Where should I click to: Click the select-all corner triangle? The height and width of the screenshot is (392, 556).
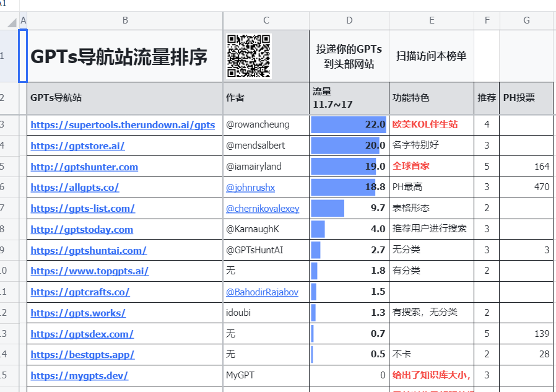coord(10,22)
